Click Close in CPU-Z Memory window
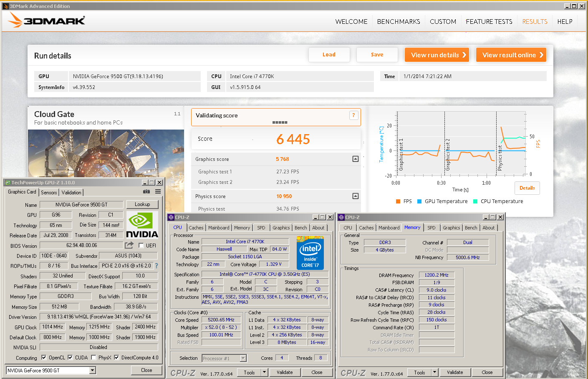 [487, 372]
